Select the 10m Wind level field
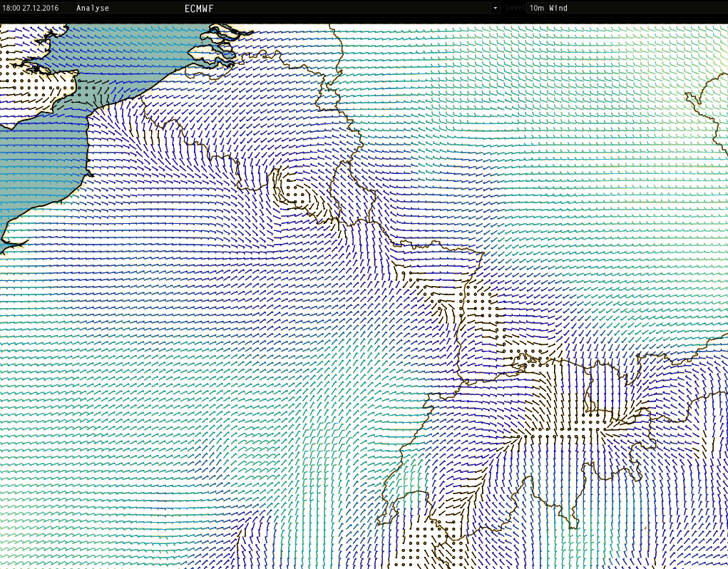This screenshot has width=728, height=569. (x=626, y=8)
